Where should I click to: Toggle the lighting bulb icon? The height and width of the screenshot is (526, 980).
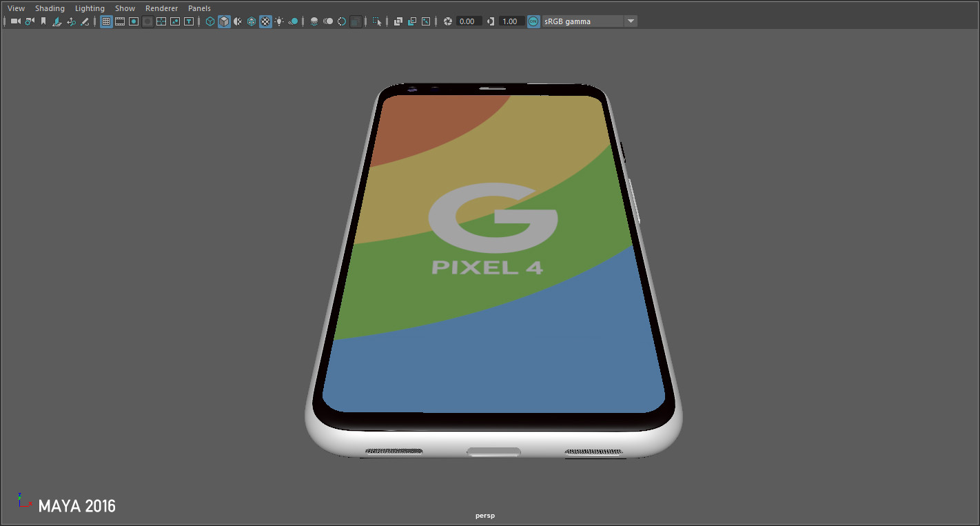click(279, 21)
